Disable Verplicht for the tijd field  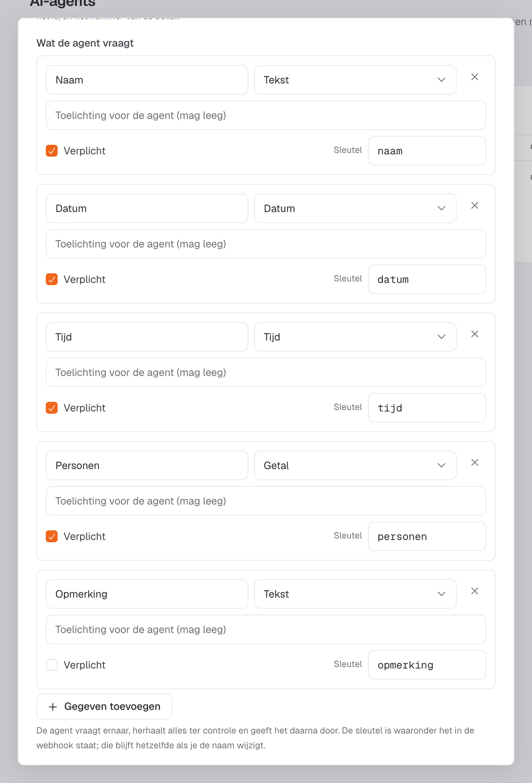point(52,408)
